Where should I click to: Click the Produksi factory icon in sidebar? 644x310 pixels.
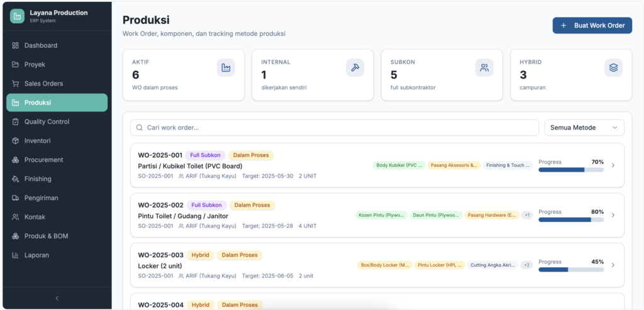click(16, 102)
